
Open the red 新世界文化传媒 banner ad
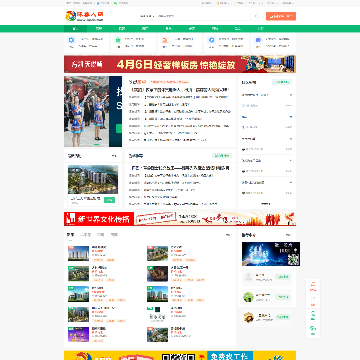click(180, 219)
